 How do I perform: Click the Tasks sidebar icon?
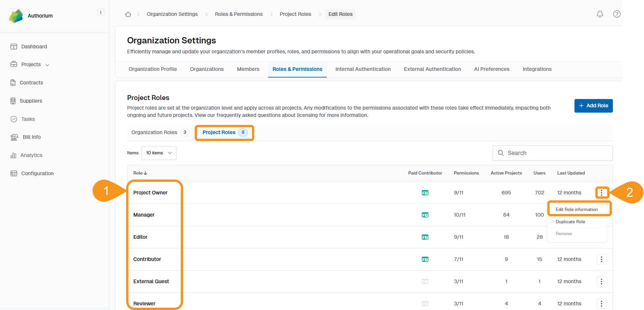[14, 119]
